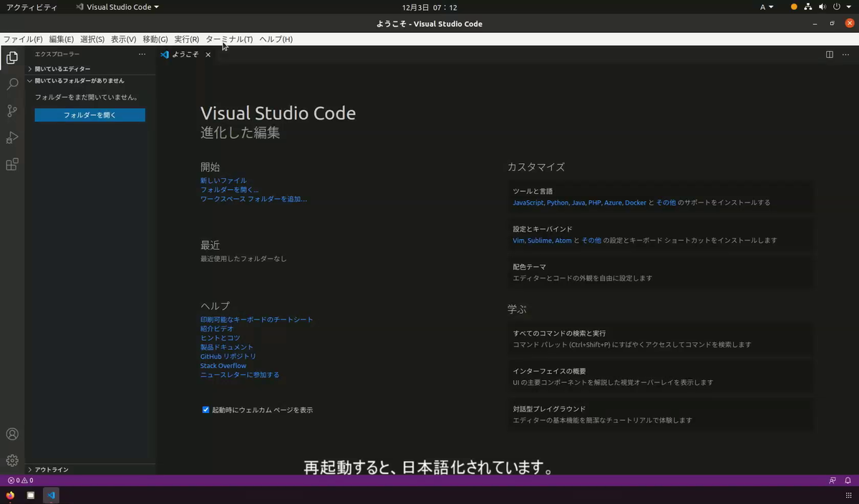859x504 pixels.
Task: Open the Manage gear icon
Action: click(x=11, y=460)
